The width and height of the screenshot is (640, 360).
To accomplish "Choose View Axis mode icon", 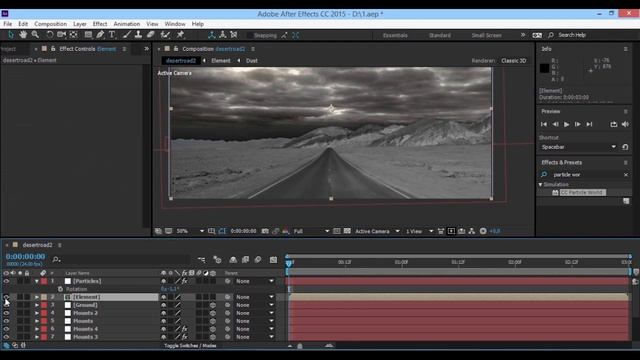I will [234, 35].
